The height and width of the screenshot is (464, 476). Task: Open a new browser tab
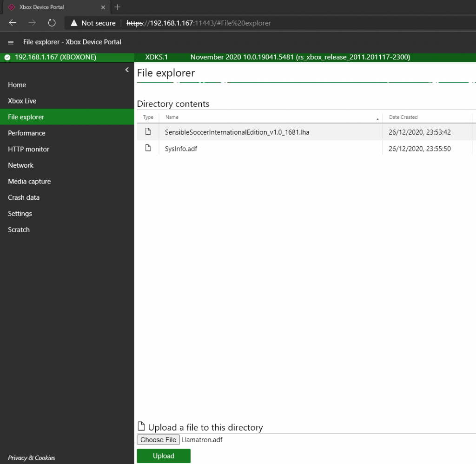point(118,7)
